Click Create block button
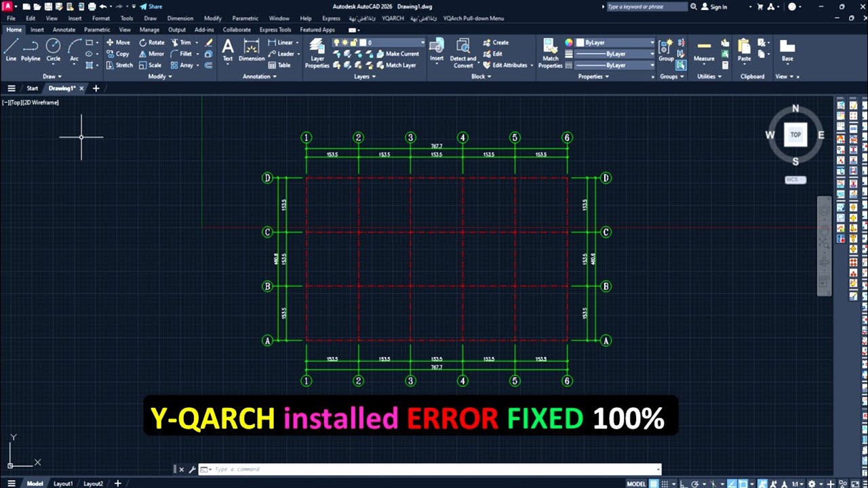The image size is (868, 488). [x=496, y=42]
